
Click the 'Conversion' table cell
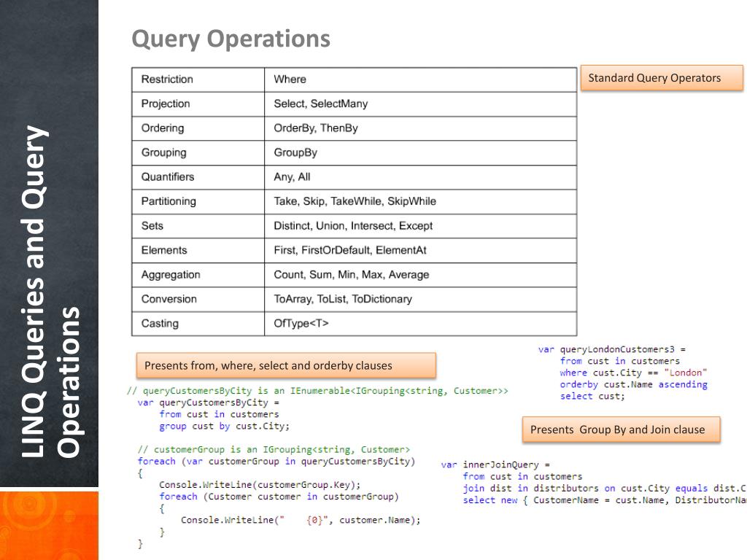(198, 300)
